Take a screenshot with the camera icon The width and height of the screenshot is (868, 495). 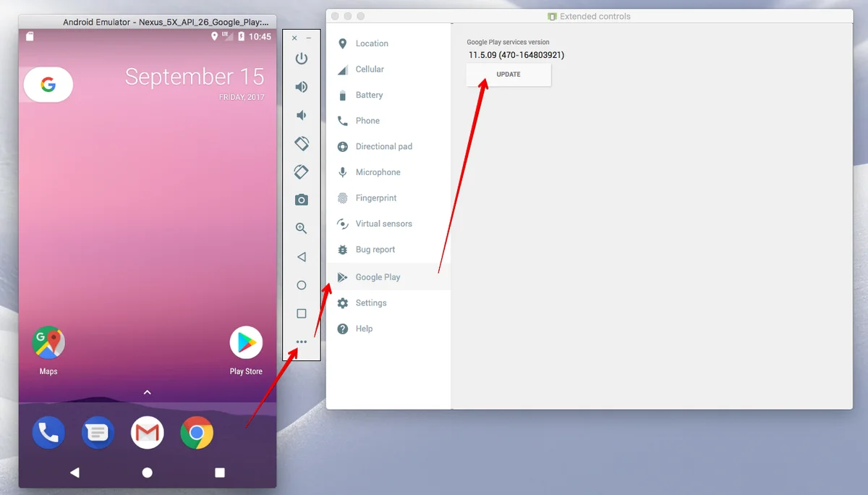click(x=302, y=200)
